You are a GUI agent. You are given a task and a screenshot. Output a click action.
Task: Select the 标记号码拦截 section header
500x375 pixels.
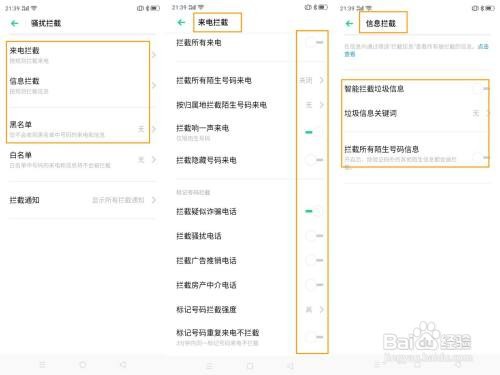193,192
